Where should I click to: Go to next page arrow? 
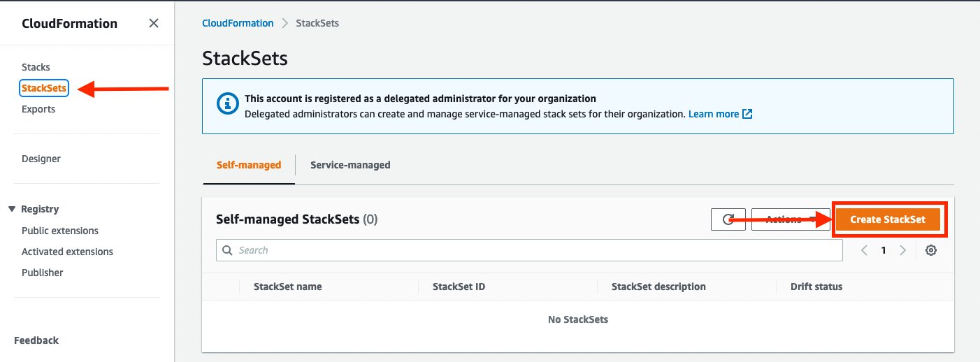[903, 250]
